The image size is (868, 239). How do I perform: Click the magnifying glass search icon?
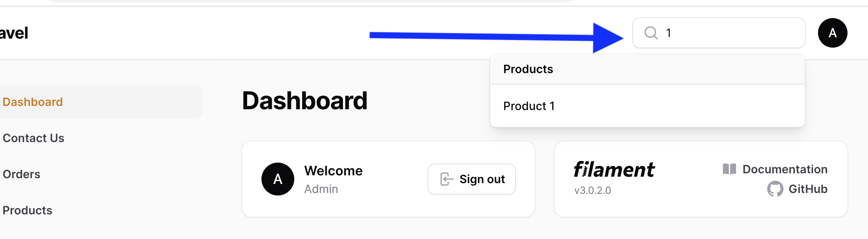[x=651, y=33]
